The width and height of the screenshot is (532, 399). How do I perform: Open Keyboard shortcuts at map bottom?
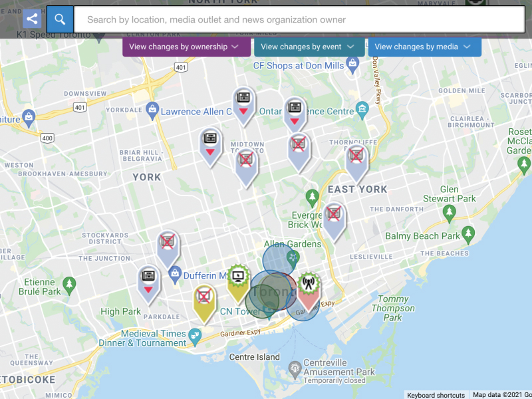click(436, 395)
